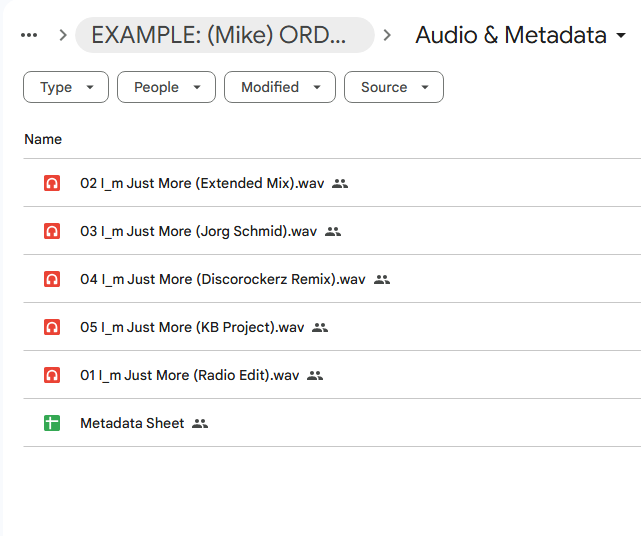Click the audio icon for 01 Radio Edit

point(52,375)
